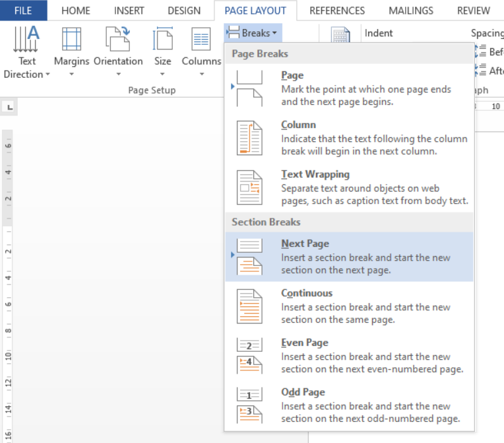Click 'section on the next odd-numbered page.' text
The image size is (504, 443).
pos(371,419)
